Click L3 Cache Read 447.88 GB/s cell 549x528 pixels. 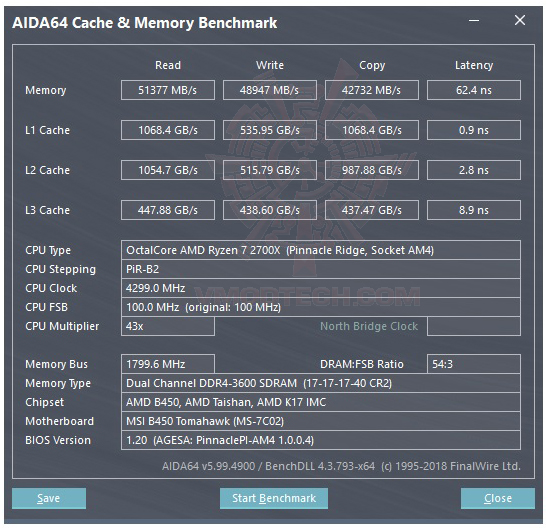(168, 210)
